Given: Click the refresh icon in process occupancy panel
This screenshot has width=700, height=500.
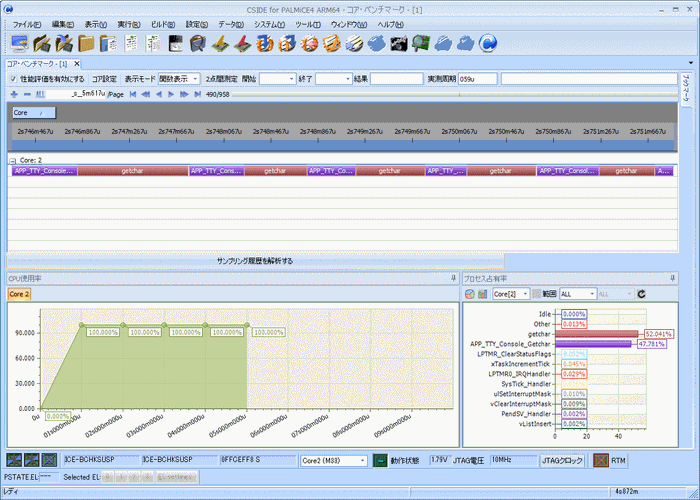Looking at the screenshot, I should (642, 294).
